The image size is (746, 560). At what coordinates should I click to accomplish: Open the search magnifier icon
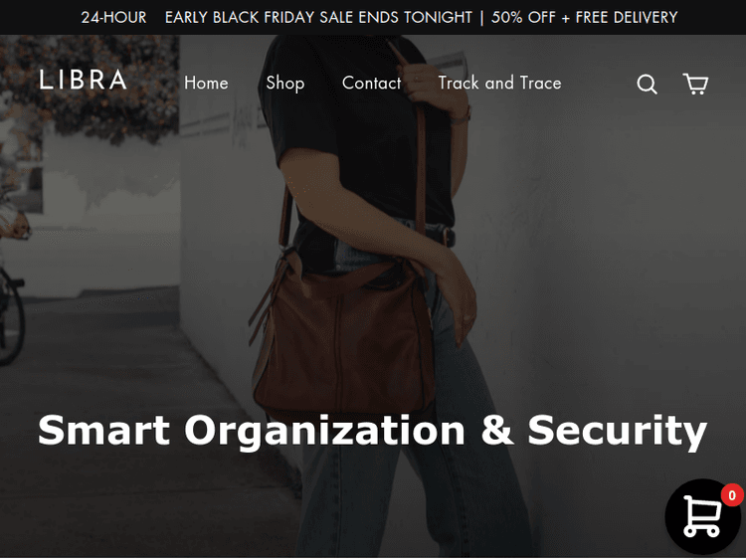click(647, 85)
